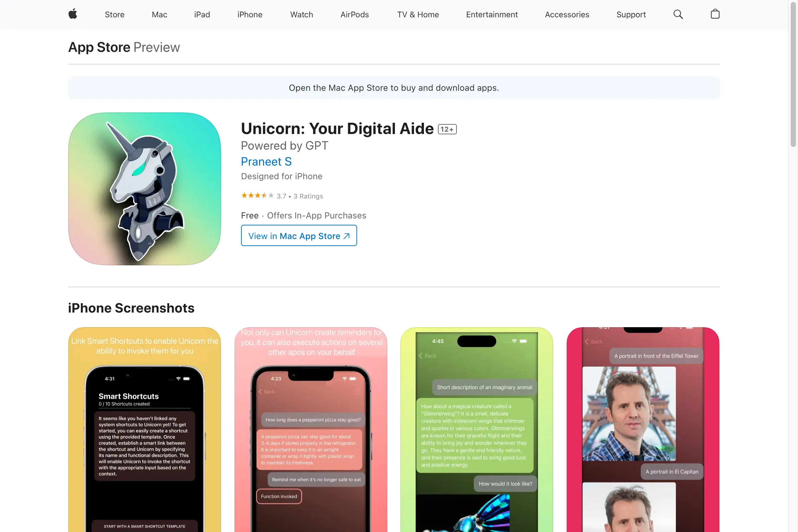Expand the TV & Home dropdown menu
The height and width of the screenshot is (532, 798).
coord(418,14)
